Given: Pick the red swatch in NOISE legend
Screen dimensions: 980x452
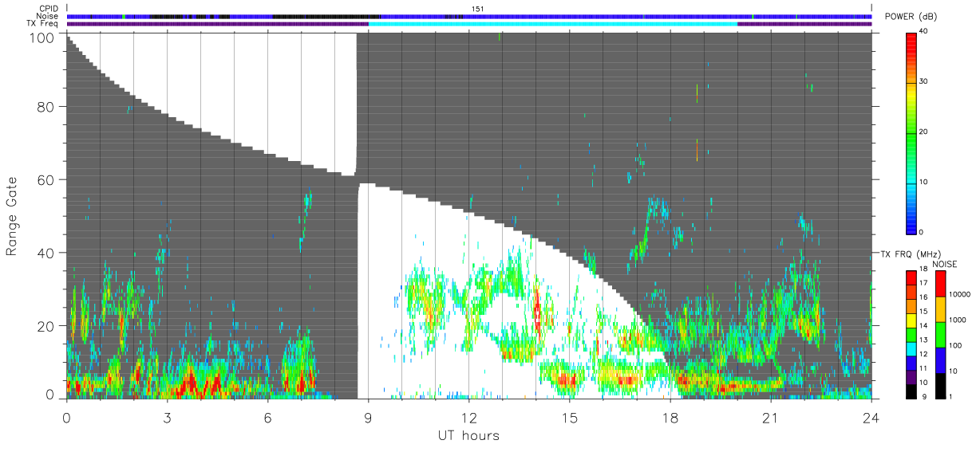Looking at the screenshot, I should click(942, 284).
